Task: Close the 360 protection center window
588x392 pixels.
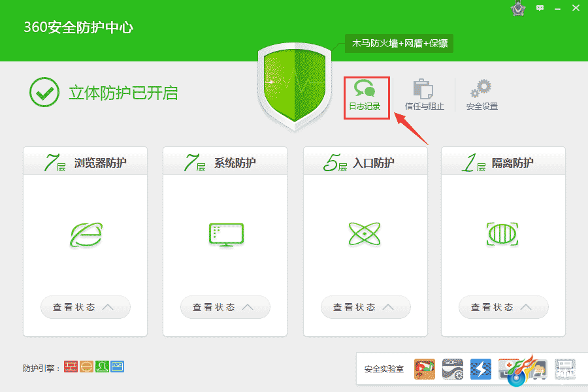Action: coord(576,8)
